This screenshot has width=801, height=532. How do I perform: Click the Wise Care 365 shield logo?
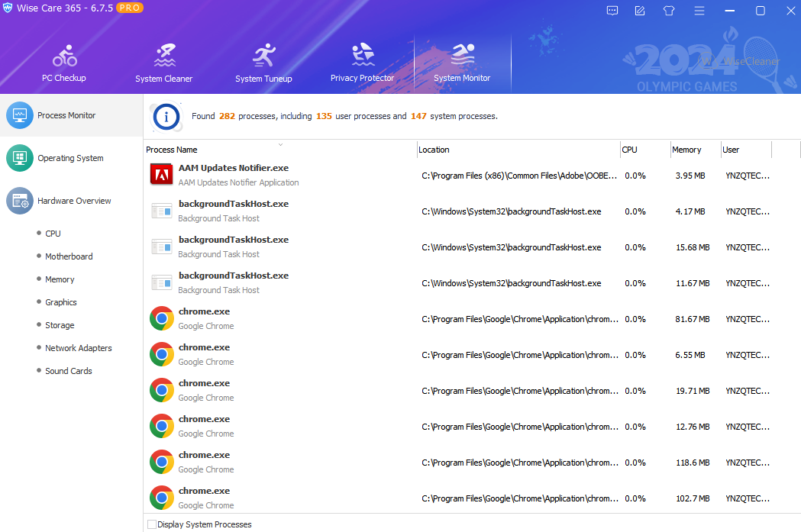[x=8, y=8]
